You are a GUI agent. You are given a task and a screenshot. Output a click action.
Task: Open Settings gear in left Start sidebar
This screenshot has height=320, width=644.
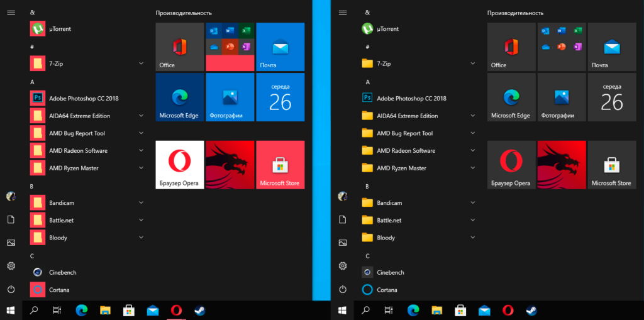click(11, 266)
